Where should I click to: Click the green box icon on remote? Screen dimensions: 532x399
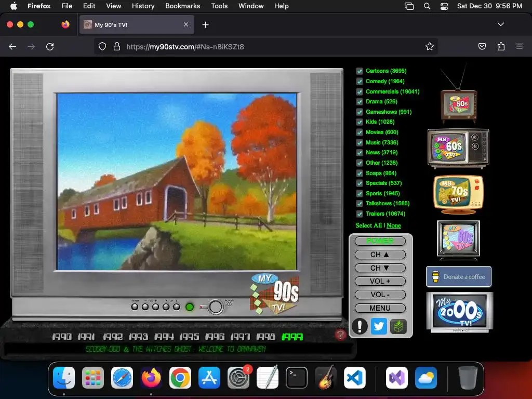coord(398,326)
